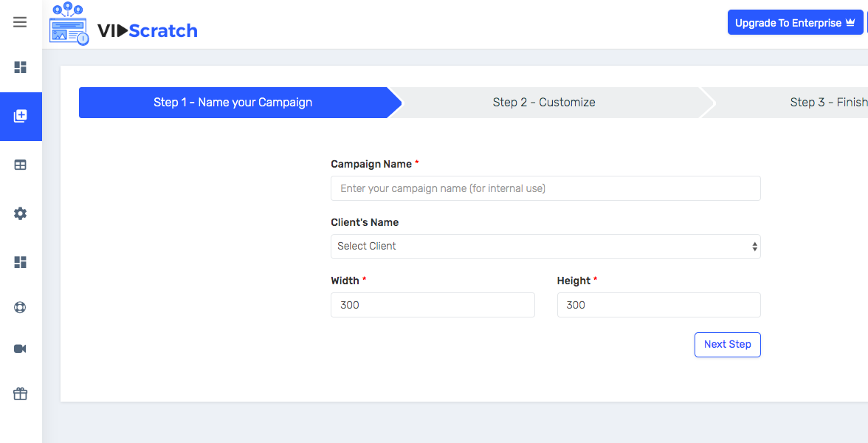Open the hamburger menu
Screen dimensions: 868x443
pos(20,22)
